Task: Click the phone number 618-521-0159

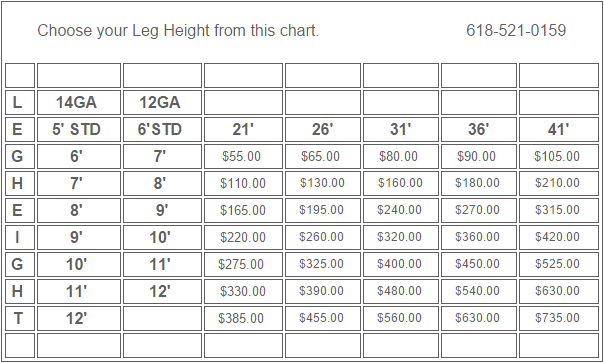Action: pos(516,30)
